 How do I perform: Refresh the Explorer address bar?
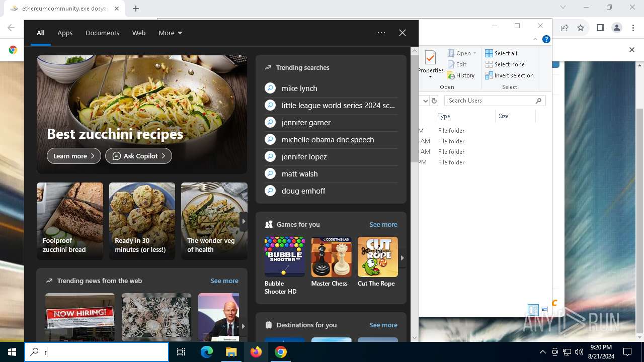point(434,101)
